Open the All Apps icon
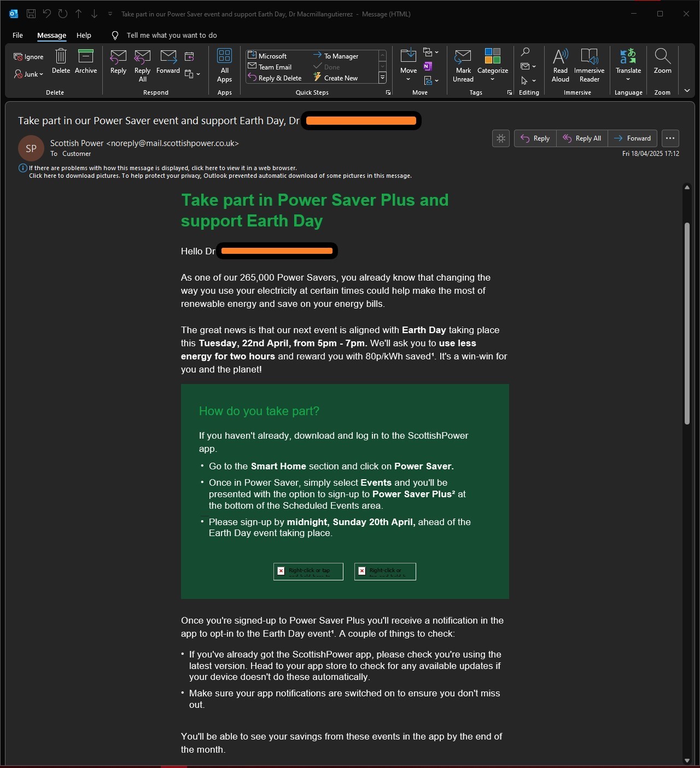 [224, 57]
